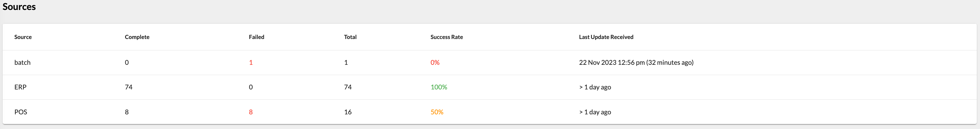Screen dimensions: 980x129
Task: Click the green 100% success rate
Action: [439, 87]
